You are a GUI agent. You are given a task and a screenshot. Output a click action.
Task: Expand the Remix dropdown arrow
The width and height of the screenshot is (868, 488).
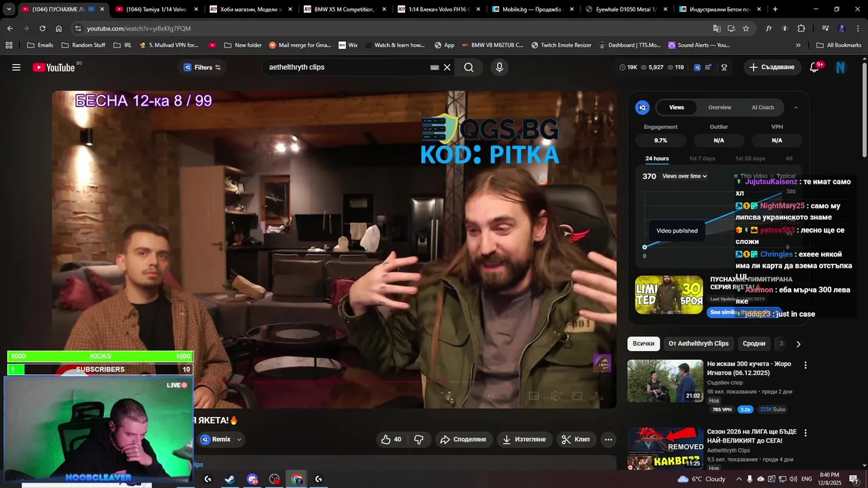[239, 439]
